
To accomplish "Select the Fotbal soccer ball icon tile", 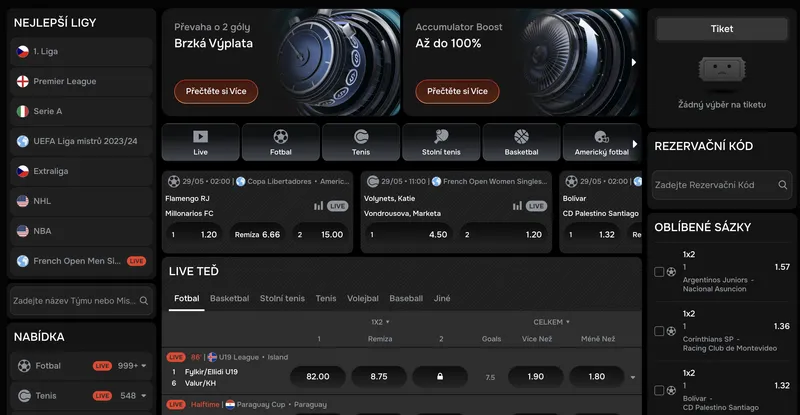I will (280, 142).
